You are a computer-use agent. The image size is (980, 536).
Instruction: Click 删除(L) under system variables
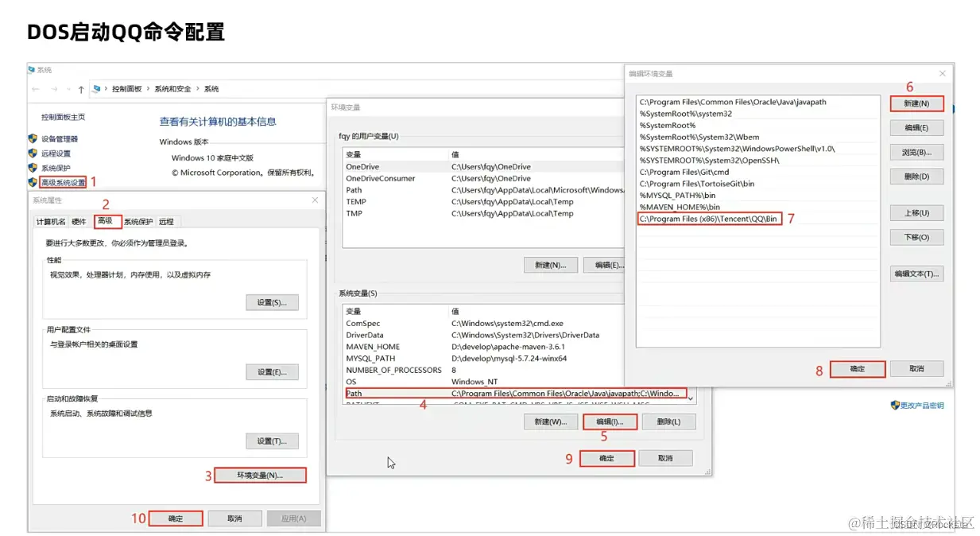pyautogui.click(x=669, y=421)
